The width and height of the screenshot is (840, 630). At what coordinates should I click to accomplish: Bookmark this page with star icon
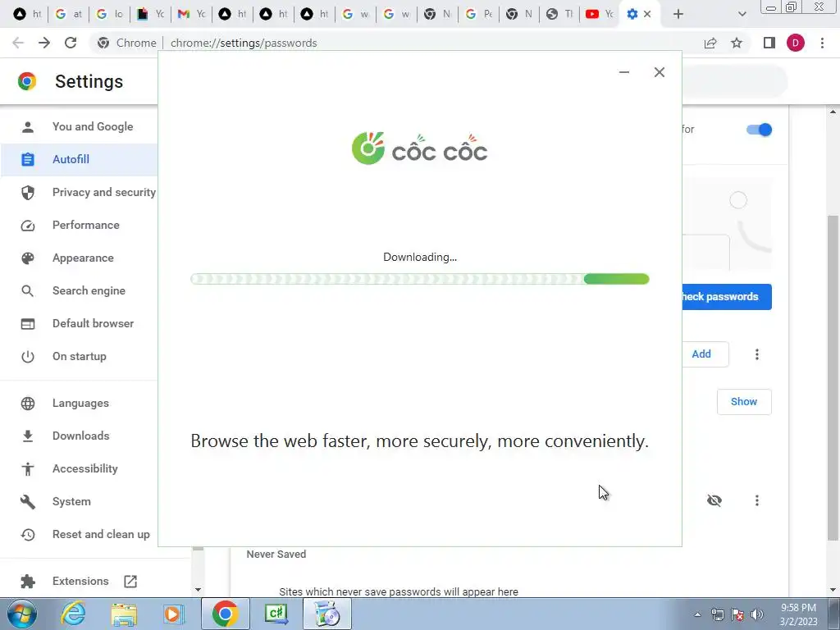pos(737,43)
